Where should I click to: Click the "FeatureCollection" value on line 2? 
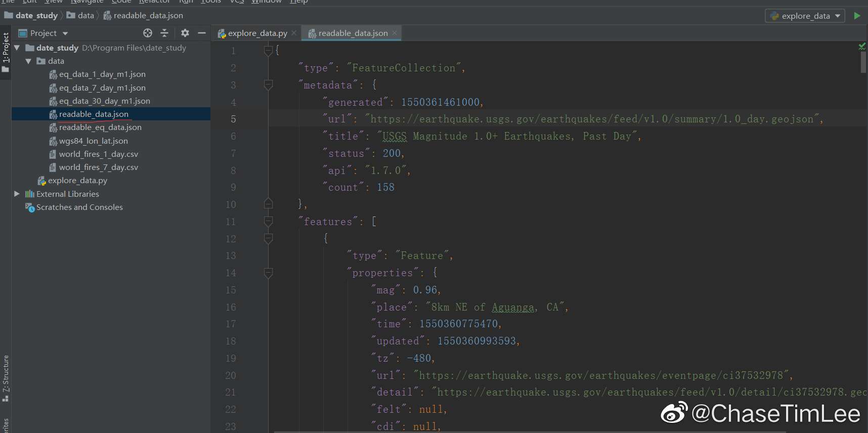click(404, 68)
